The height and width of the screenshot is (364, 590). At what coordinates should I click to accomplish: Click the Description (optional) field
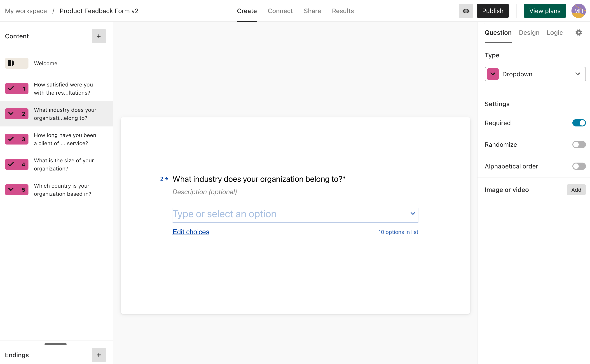pos(204,192)
